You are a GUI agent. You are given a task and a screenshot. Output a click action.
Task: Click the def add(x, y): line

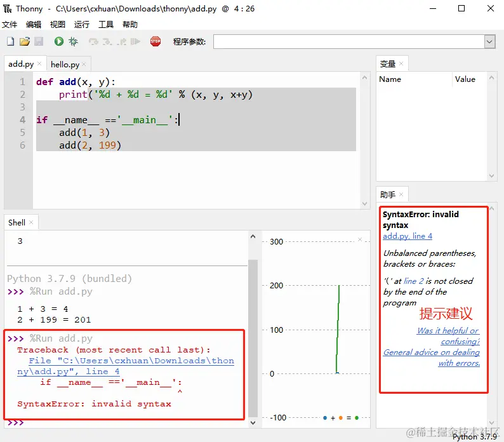point(76,82)
